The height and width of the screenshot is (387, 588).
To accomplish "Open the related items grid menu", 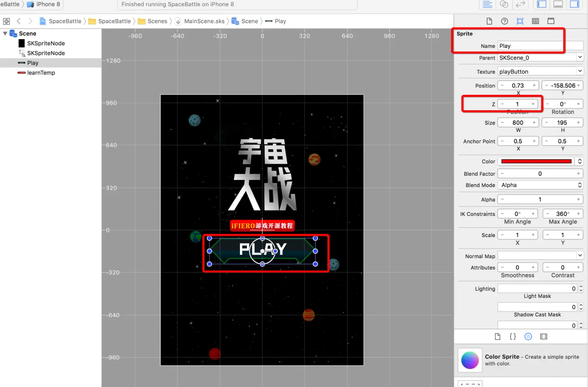I will pos(6,21).
